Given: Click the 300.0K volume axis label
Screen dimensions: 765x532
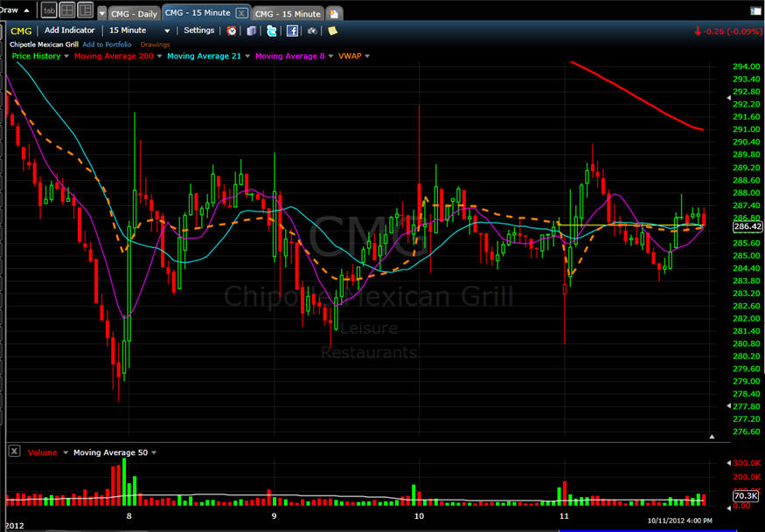Looking at the screenshot, I should click(x=747, y=463).
